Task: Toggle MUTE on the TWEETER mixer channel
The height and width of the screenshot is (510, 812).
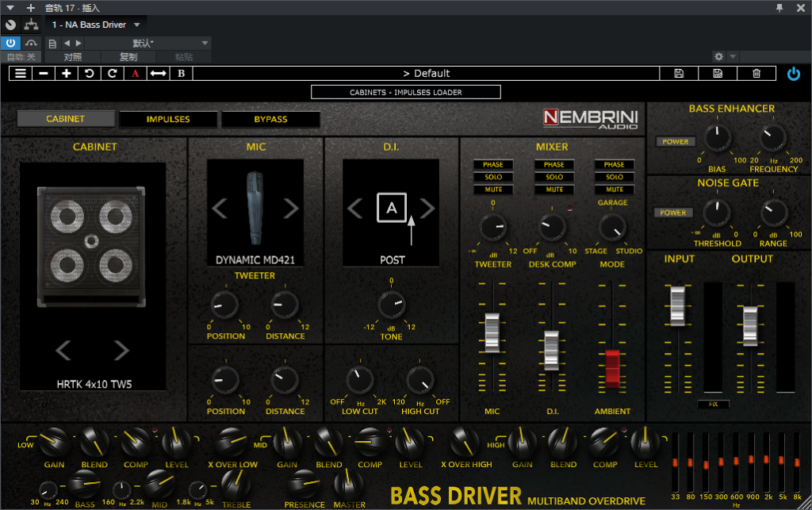Action: pyautogui.click(x=493, y=190)
